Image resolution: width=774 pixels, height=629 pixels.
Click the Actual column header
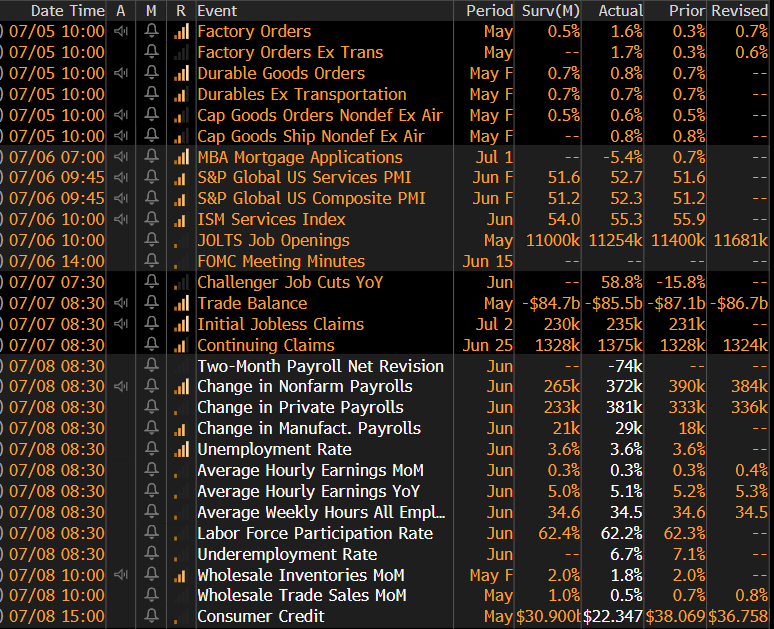(620, 10)
